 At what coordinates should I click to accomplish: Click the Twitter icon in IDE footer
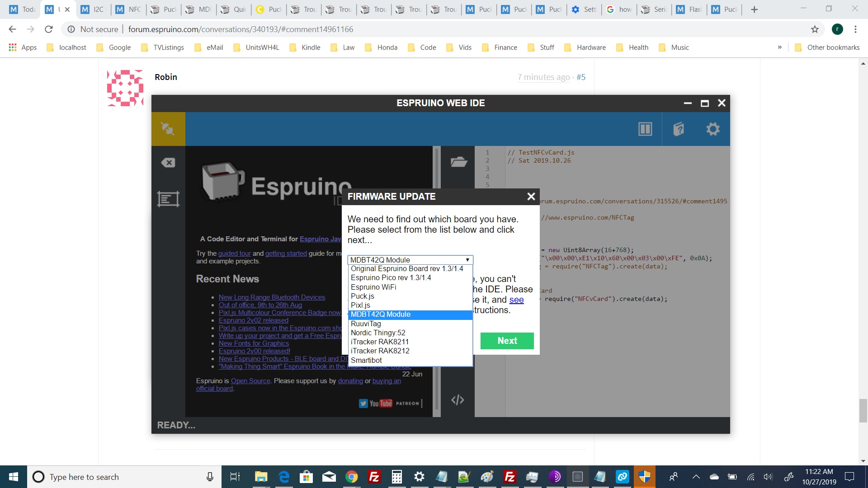(x=363, y=404)
